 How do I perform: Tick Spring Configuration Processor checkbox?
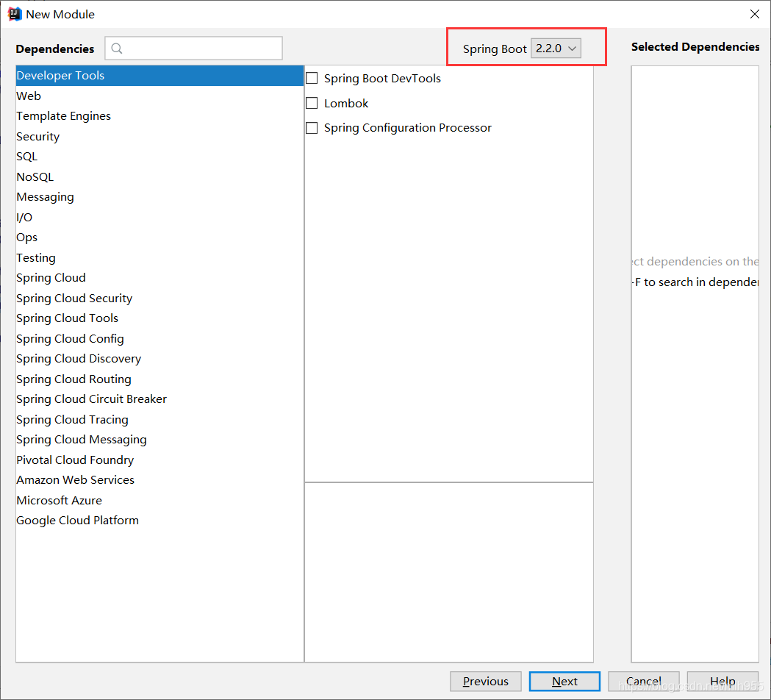[x=312, y=128]
